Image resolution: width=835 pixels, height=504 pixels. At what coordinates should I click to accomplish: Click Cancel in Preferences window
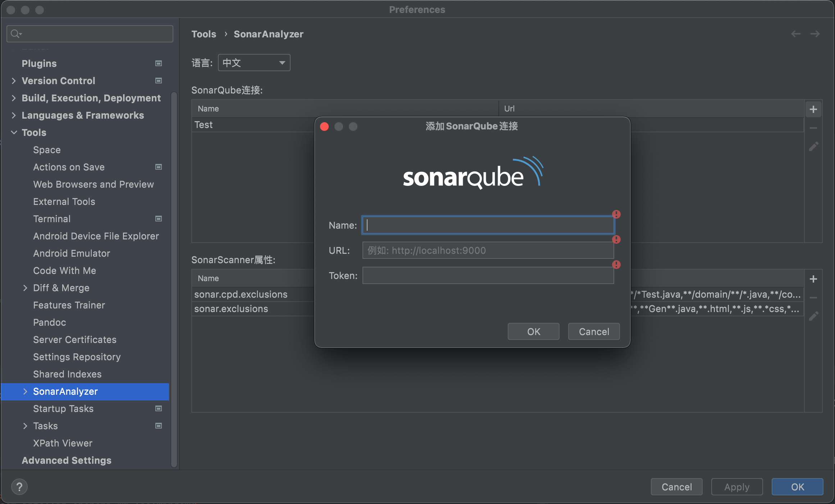pos(677,487)
